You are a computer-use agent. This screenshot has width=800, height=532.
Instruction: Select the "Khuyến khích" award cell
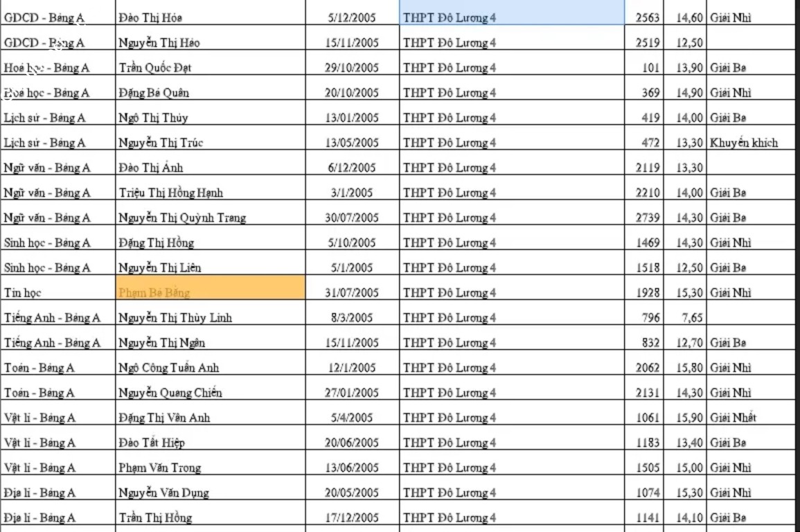click(x=751, y=143)
